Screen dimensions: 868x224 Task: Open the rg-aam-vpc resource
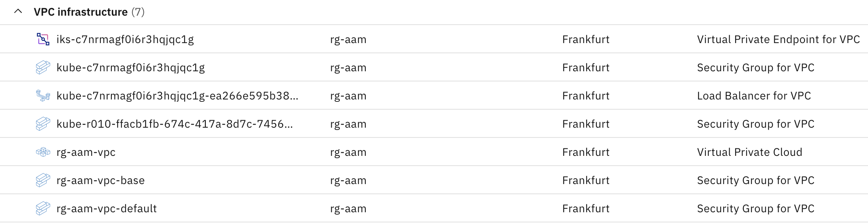click(x=86, y=152)
